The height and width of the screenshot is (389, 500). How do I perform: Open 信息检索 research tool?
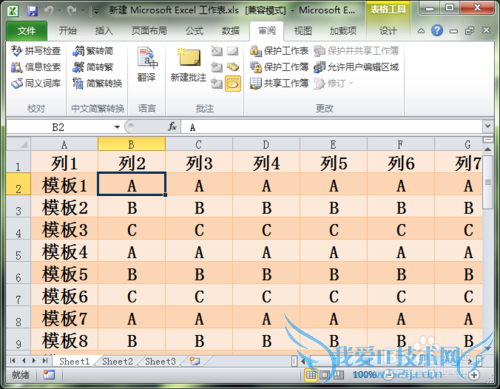36,67
